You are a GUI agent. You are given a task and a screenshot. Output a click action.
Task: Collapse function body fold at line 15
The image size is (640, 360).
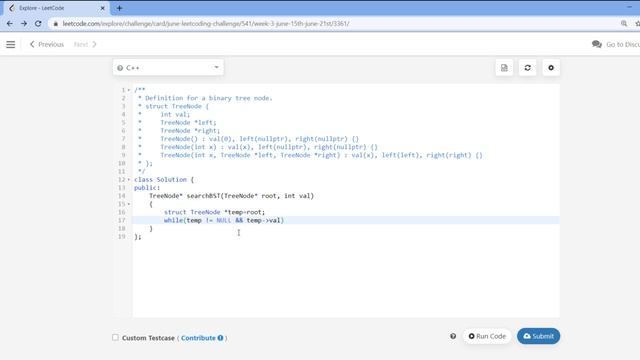(x=129, y=204)
